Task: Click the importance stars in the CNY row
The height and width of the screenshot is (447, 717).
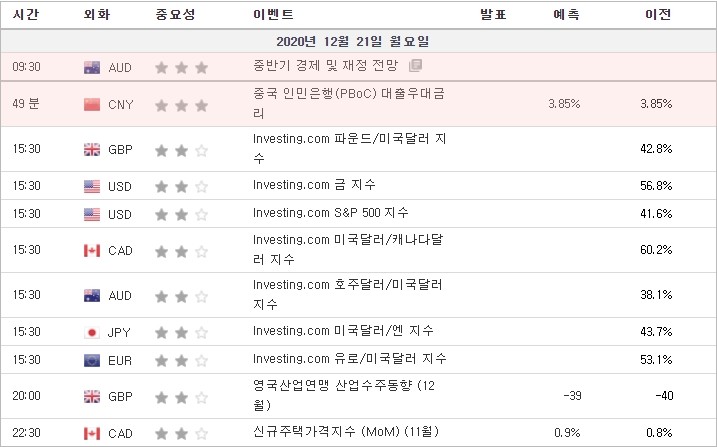Action: pos(182,106)
